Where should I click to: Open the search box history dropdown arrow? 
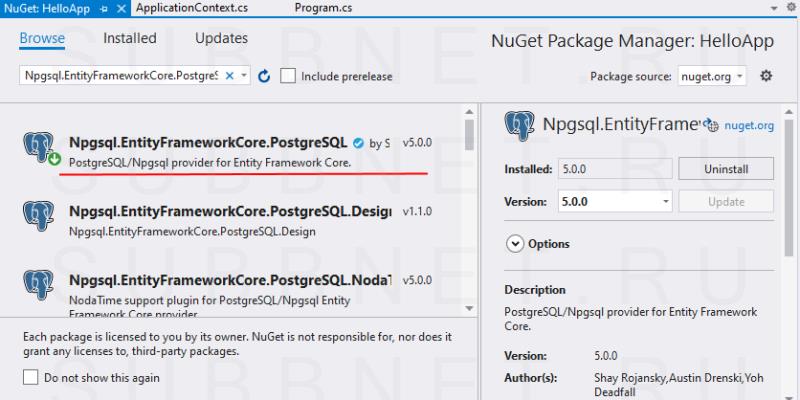click(243, 76)
